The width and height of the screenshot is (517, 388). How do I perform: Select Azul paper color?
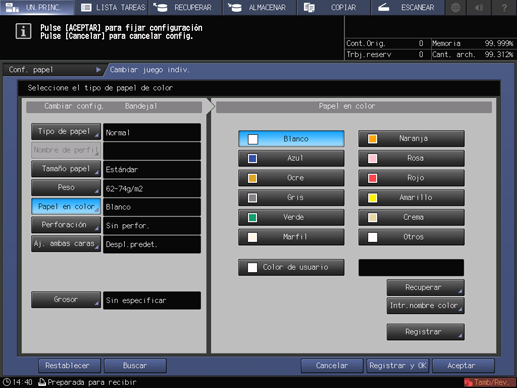tap(291, 158)
